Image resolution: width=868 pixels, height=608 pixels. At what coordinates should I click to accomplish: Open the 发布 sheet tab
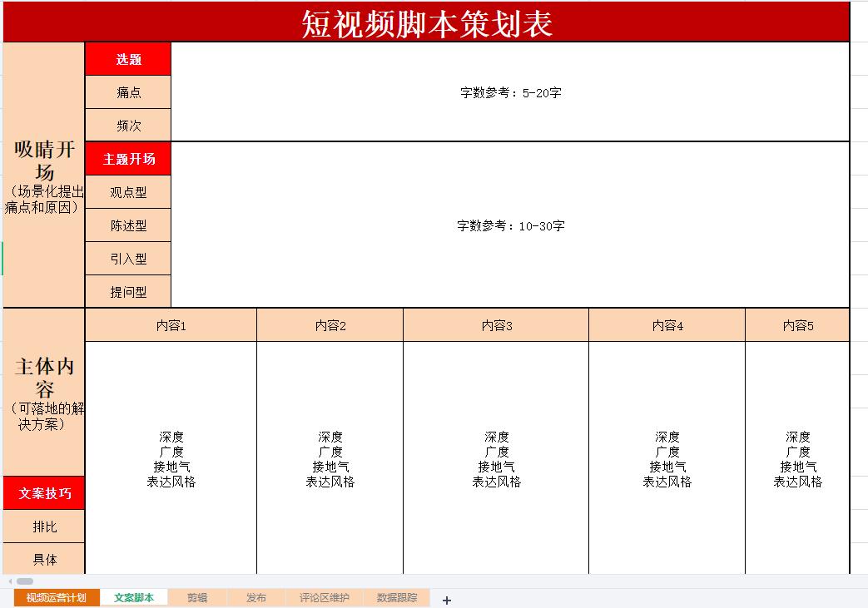pyautogui.click(x=254, y=597)
